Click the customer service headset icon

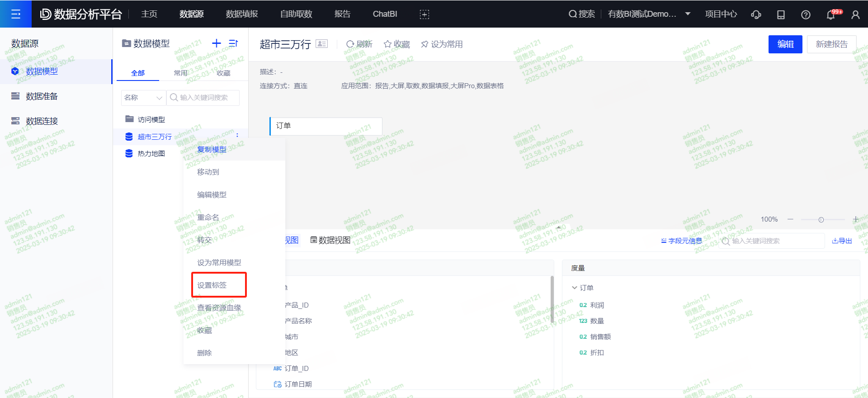(756, 14)
